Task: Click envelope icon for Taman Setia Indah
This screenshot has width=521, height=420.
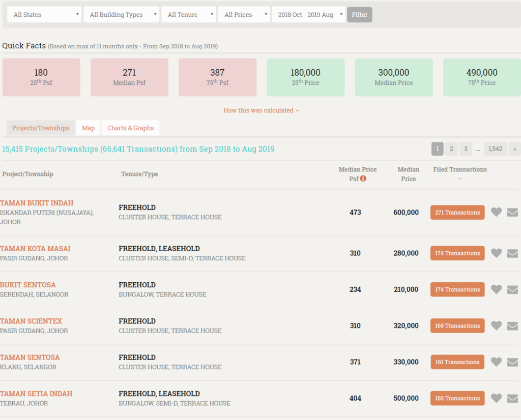Action: pos(512,398)
